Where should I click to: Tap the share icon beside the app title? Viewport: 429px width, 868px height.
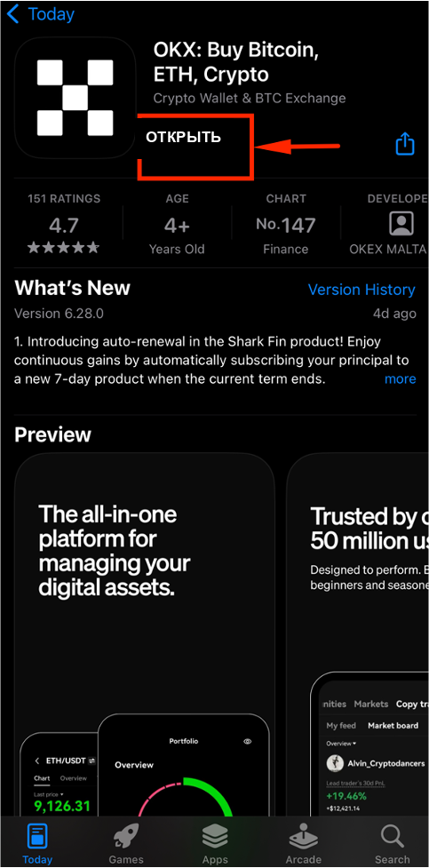(405, 144)
